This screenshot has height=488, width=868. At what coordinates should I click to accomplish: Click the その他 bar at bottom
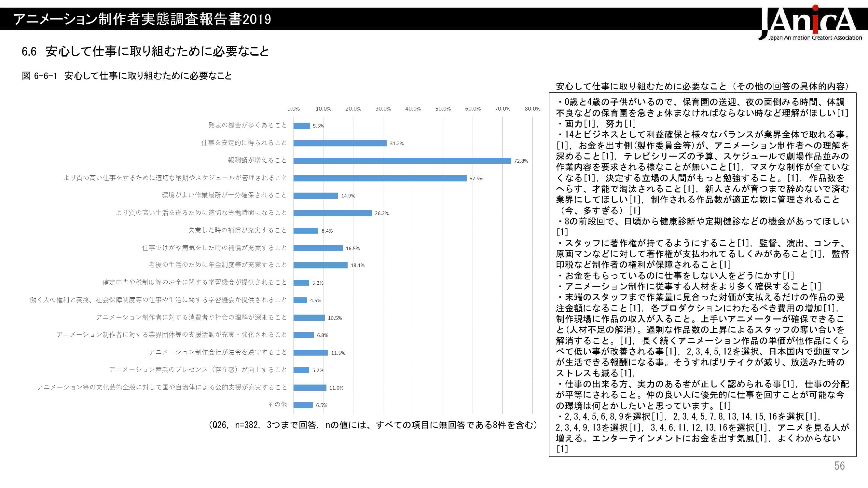(303, 405)
